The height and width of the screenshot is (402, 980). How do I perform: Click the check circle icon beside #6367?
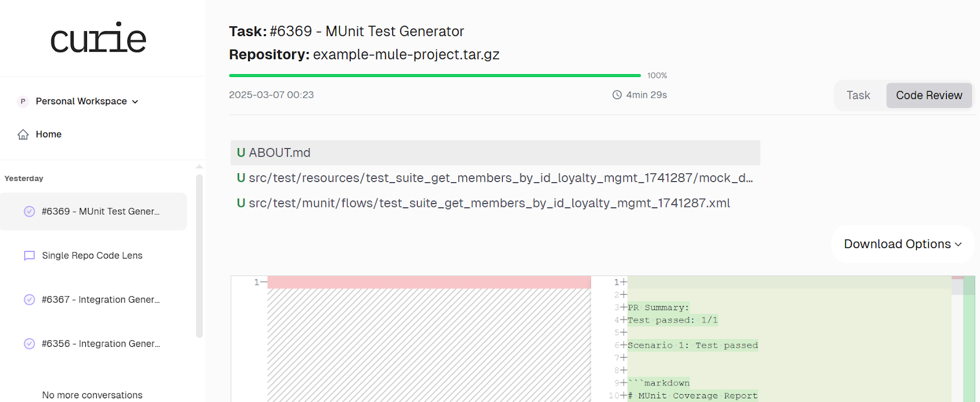point(29,299)
